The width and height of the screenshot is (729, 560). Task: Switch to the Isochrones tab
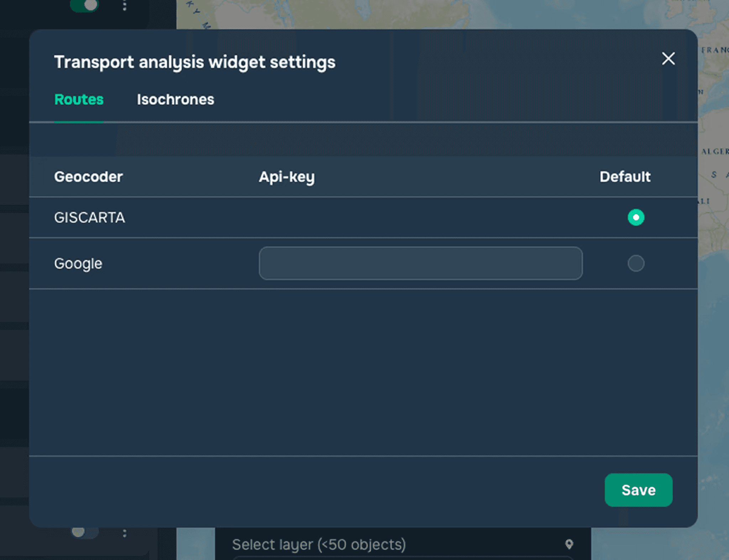point(175,100)
